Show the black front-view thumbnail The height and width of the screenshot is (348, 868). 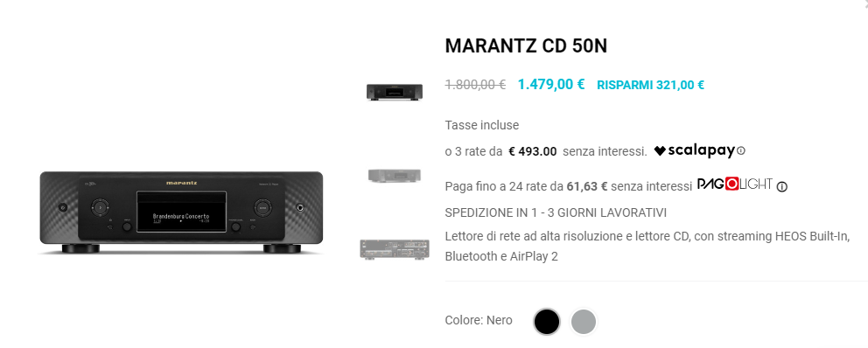coord(394,92)
